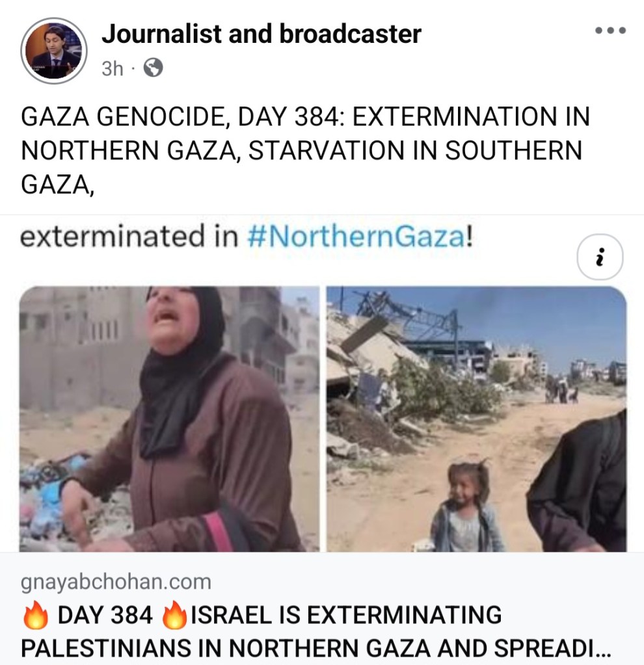Open the left photo of the crying woman

coord(169,419)
